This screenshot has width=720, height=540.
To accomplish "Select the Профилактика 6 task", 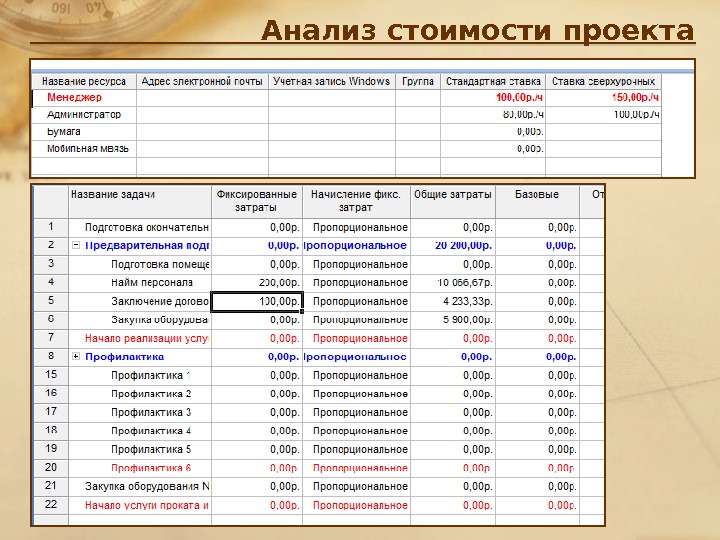I will (151, 468).
